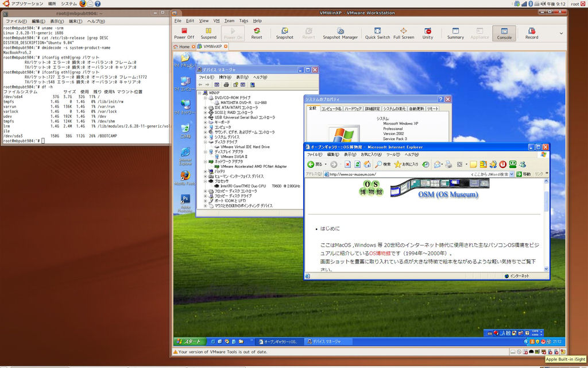Expand the キーボード node in Device Manager

click(x=205, y=122)
